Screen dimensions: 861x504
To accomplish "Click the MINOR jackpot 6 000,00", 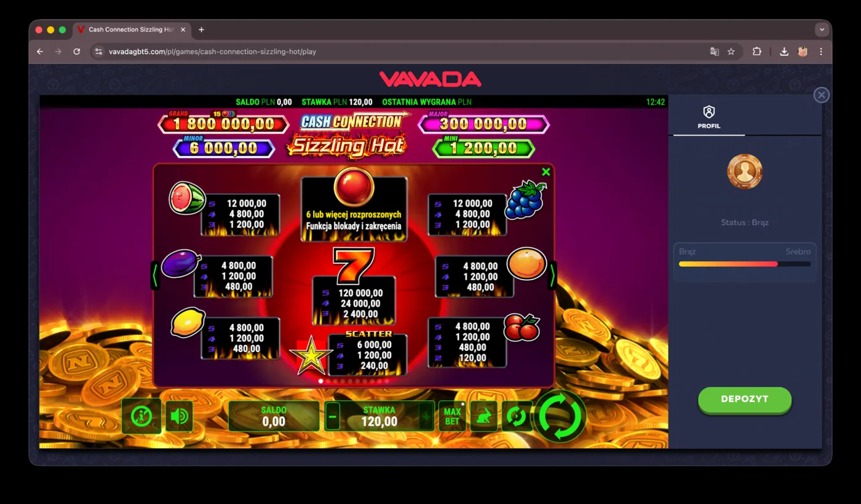I will tap(224, 148).
